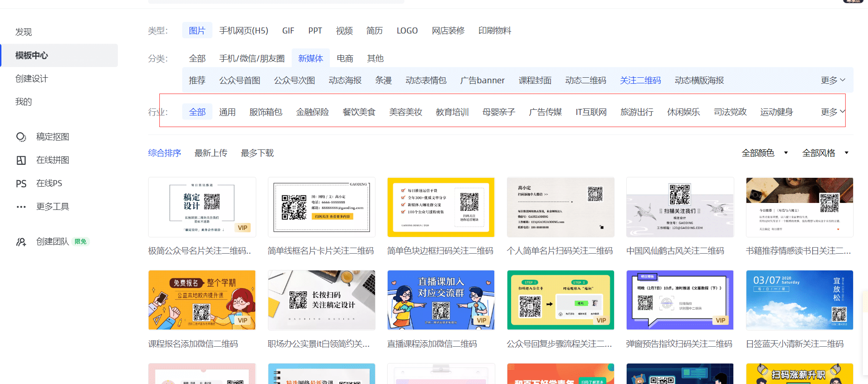Sort templates by 综合排序

coord(164,153)
